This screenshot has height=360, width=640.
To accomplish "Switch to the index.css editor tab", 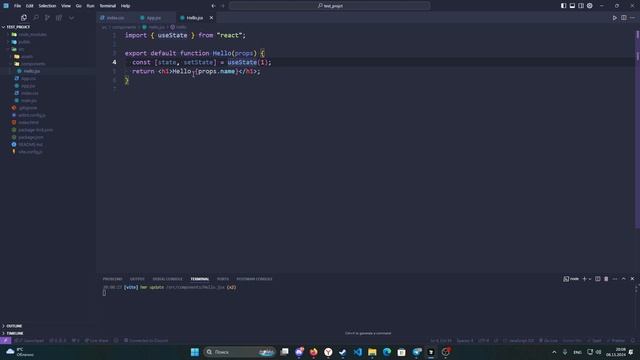I will [x=116, y=18].
